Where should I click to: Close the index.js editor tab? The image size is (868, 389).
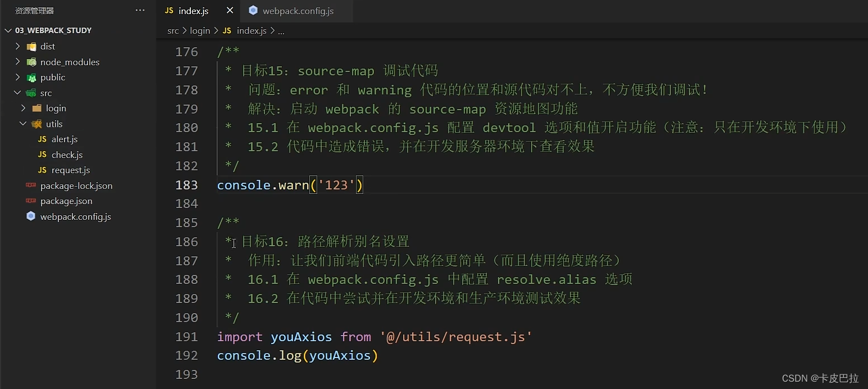(230, 11)
